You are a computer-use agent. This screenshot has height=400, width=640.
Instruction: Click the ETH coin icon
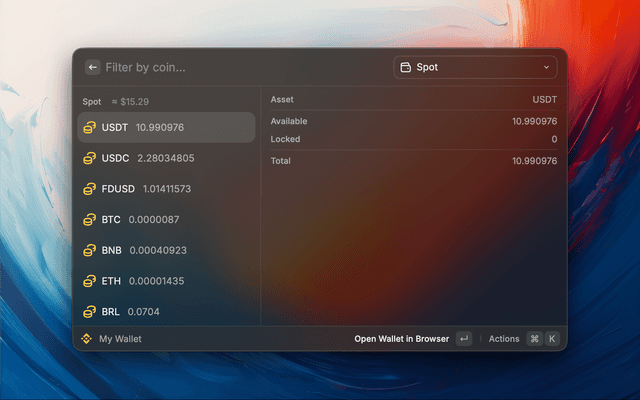pyautogui.click(x=90, y=281)
